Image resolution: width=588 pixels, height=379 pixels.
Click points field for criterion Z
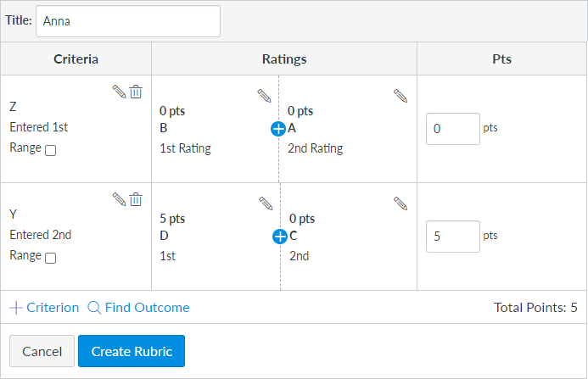(452, 129)
